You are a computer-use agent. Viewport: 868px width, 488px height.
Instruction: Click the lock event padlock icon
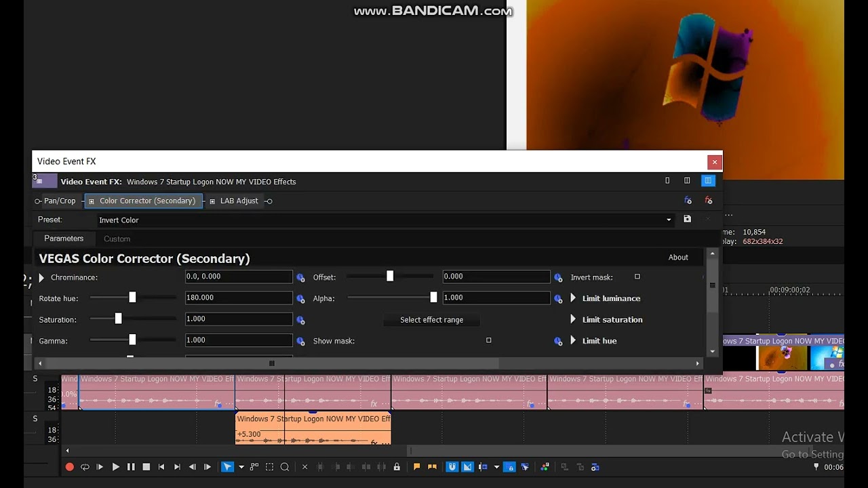(x=397, y=467)
